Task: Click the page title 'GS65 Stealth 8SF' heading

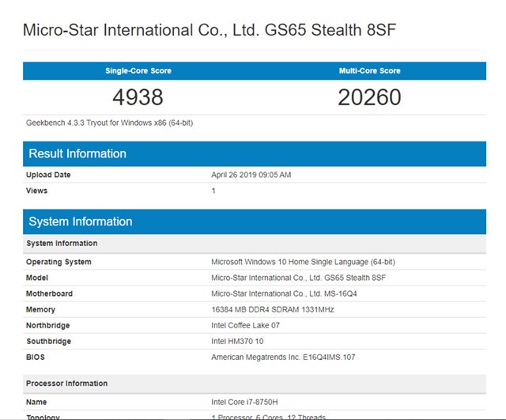Action: click(x=210, y=30)
